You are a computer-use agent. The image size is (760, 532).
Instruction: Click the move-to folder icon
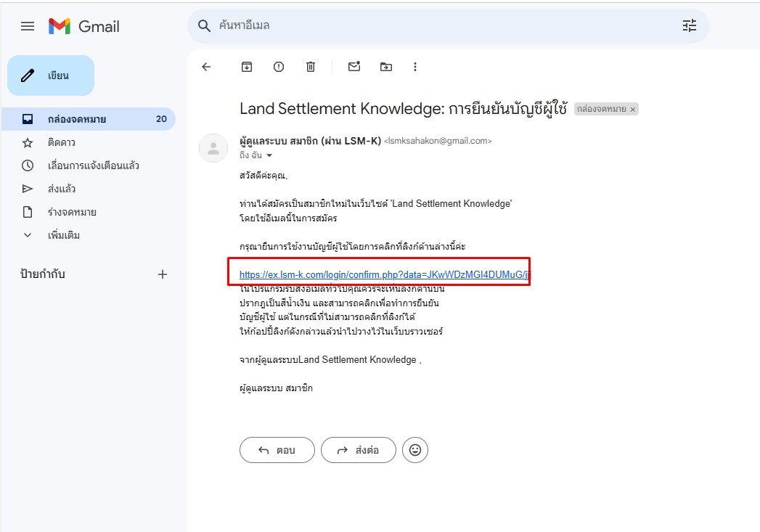pyautogui.click(x=386, y=67)
